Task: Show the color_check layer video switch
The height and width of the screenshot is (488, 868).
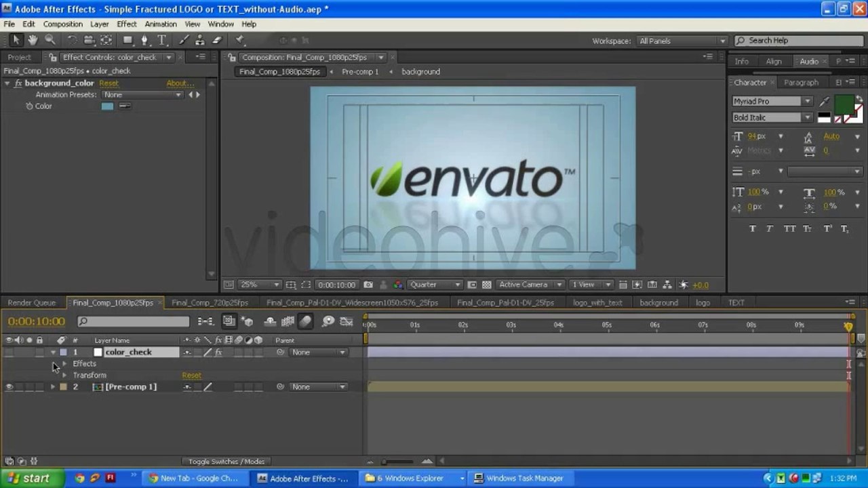Action: (x=9, y=352)
